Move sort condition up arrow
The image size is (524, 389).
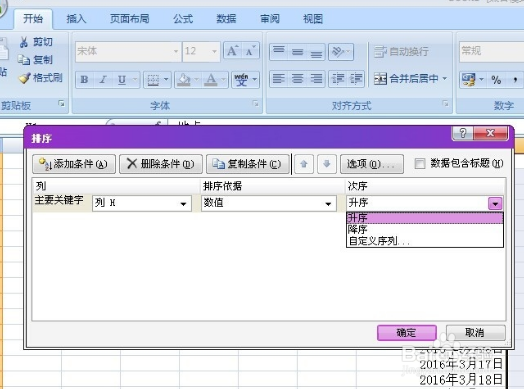304,164
